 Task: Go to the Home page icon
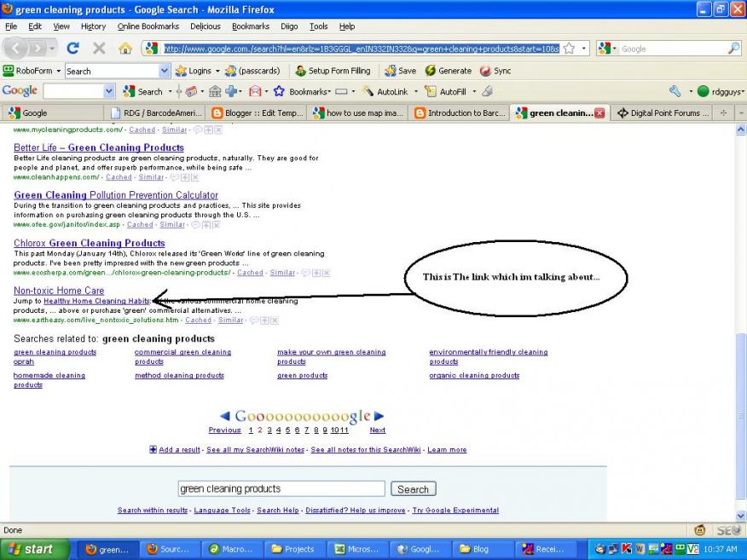click(x=125, y=48)
